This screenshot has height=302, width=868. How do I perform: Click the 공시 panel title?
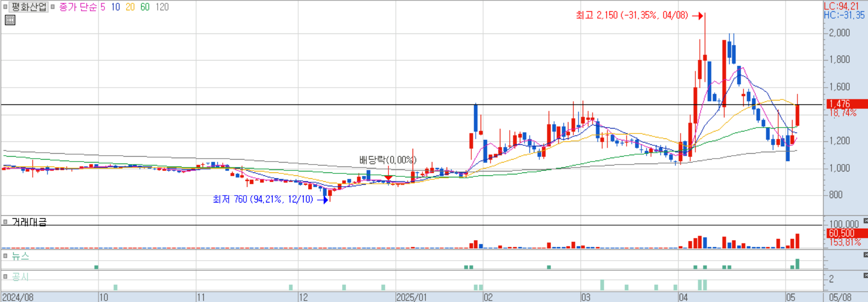21,277
